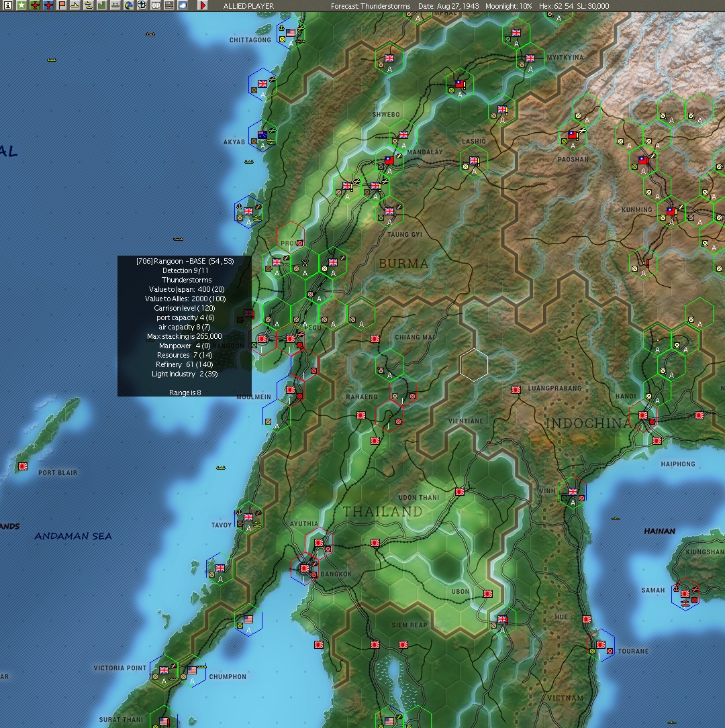Select the red plane on blue icon
725x728 pixels.
[x=48, y=5]
